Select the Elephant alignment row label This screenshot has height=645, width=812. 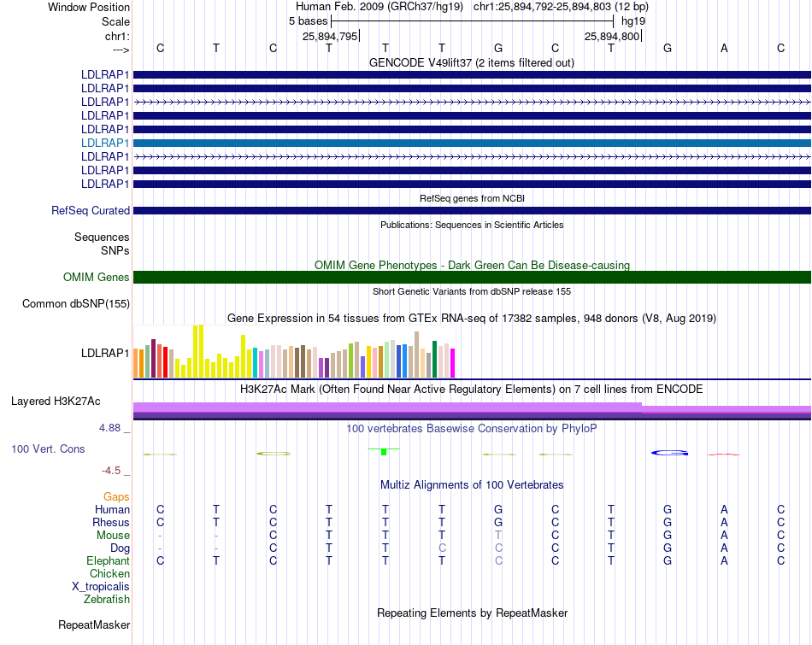109,561
